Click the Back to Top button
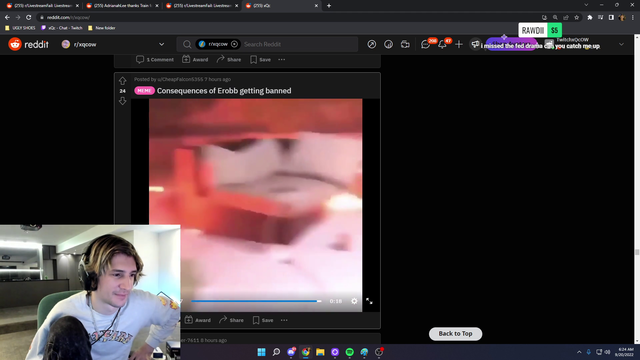 coord(455,333)
